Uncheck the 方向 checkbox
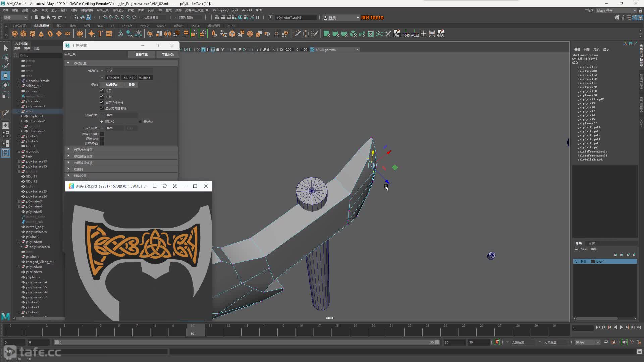This screenshot has width=644, height=362. (102, 97)
